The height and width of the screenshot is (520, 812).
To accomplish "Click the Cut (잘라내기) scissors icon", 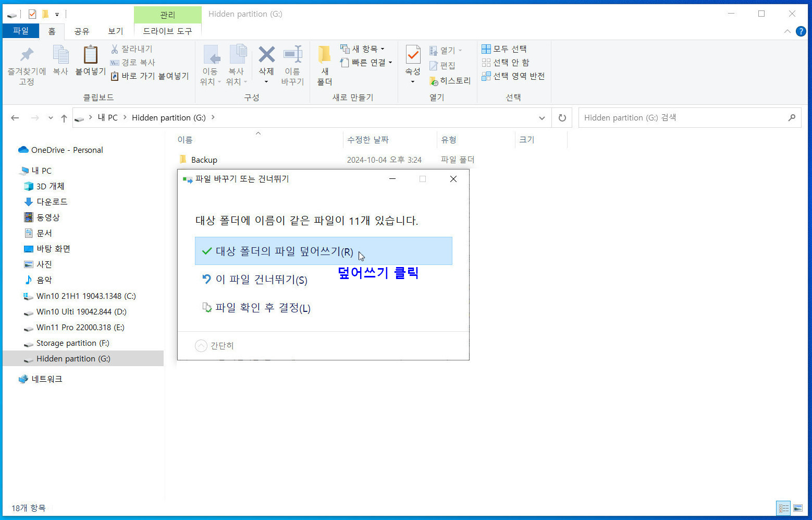I will click(x=115, y=49).
